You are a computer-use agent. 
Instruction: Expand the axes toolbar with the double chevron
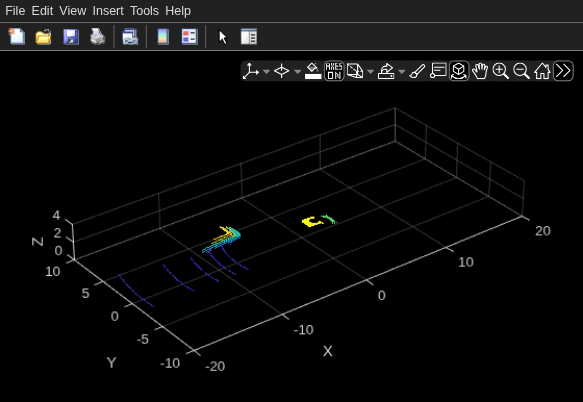coord(563,71)
